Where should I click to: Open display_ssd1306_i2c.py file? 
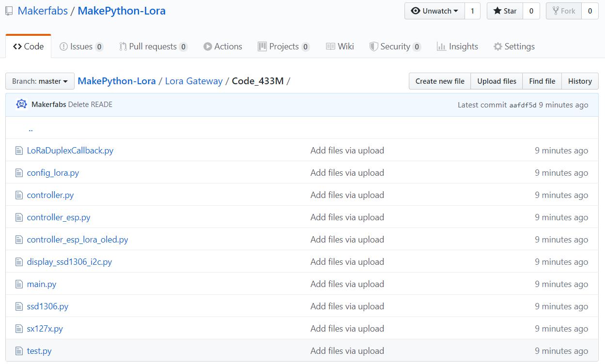[x=69, y=262]
